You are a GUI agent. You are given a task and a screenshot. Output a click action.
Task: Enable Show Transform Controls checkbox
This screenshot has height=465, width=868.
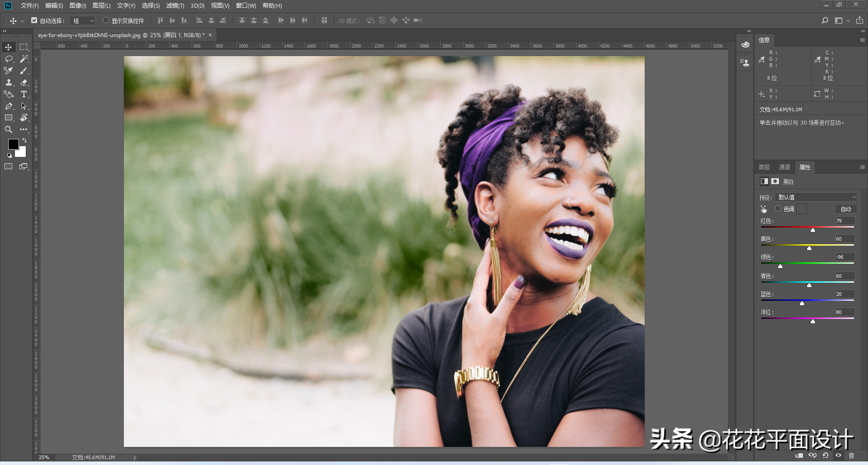click(x=106, y=20)
